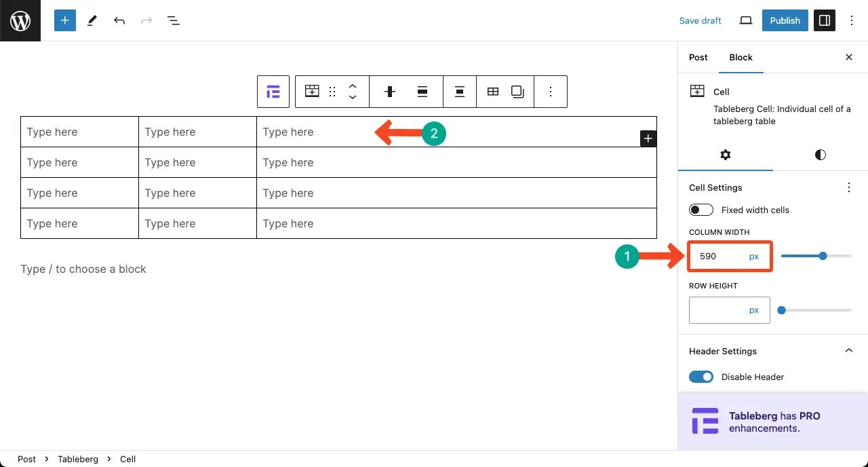Click the Table icon in the block toolbar
Viewport: 868px width, 467px height.
[493, 91]
